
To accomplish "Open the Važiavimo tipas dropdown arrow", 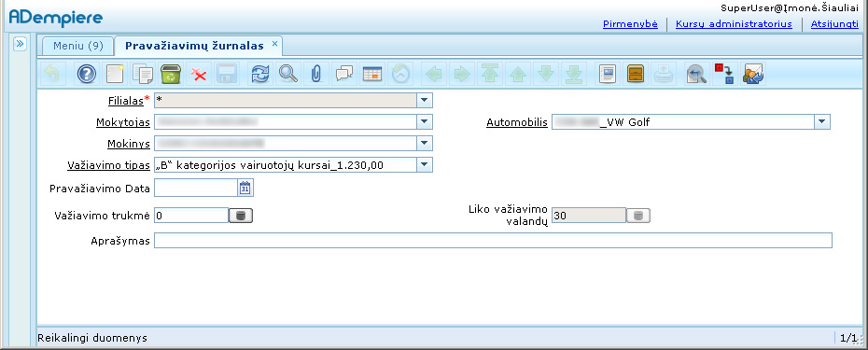I will pyautogui.click(x=424, y=164).
